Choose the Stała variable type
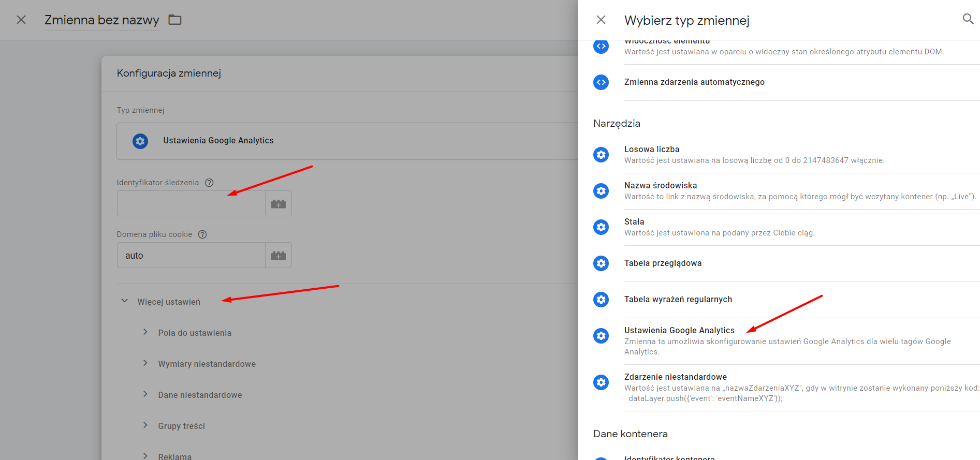 [634, 222]
